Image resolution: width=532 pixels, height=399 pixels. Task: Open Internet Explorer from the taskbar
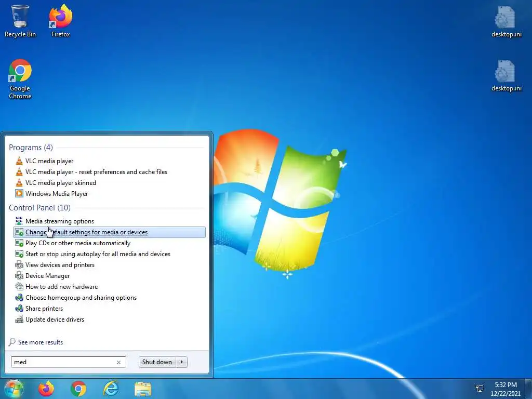111,389
